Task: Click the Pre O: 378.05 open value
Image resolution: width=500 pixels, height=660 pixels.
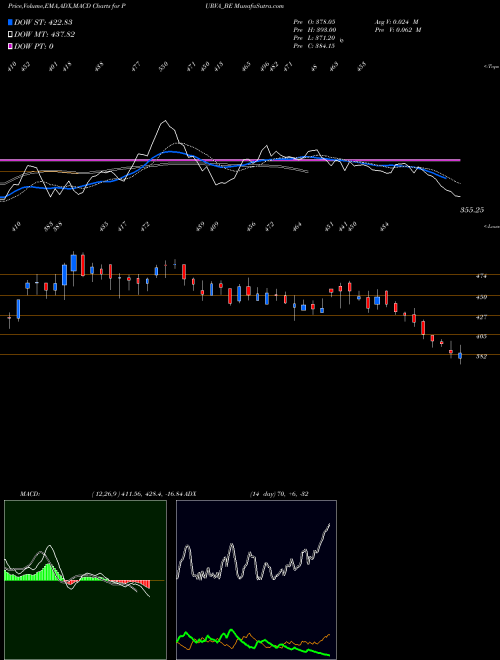Action: 314,22
